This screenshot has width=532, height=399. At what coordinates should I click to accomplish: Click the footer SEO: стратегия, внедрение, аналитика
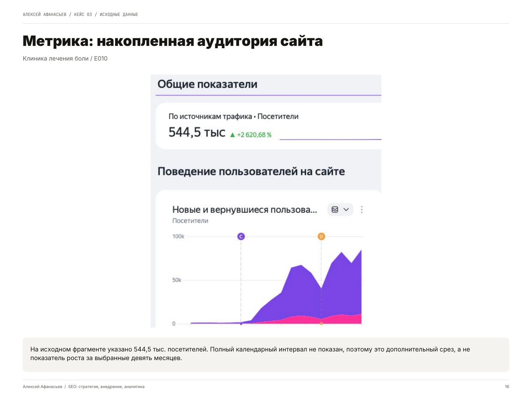tap(106, 387)
